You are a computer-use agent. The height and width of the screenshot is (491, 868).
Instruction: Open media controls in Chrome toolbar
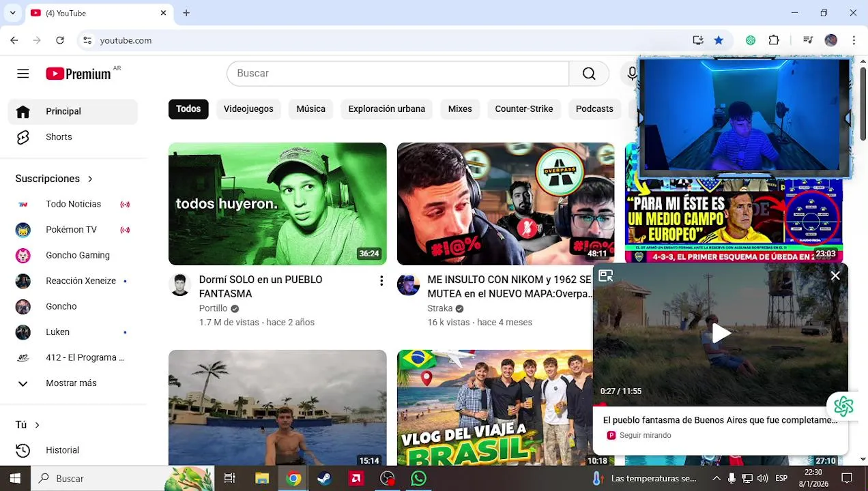[x=808, y=40]
